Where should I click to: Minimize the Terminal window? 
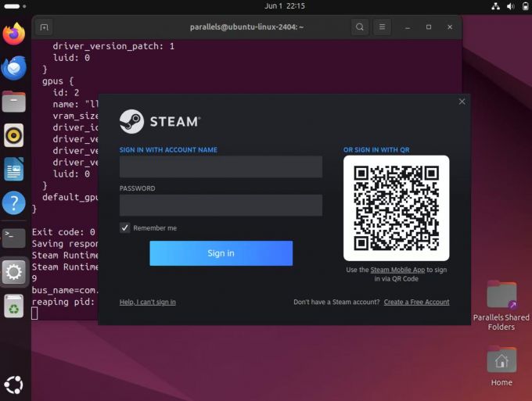point(408,27)
